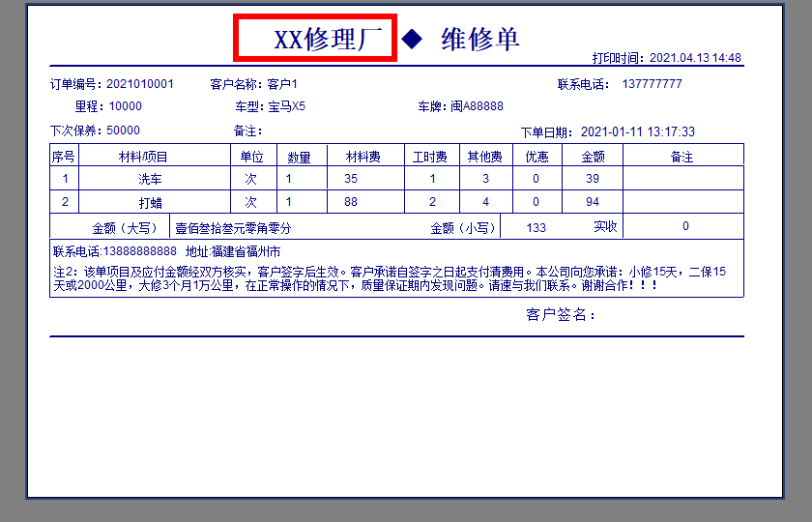This screenshot has width=812, height=522.
Task: Click other fee 3 in 洗车 row
Action: coord(485,179)
